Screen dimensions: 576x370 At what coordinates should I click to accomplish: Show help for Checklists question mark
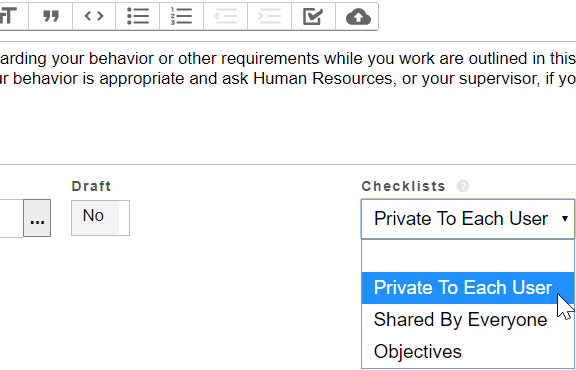point(463,186)
